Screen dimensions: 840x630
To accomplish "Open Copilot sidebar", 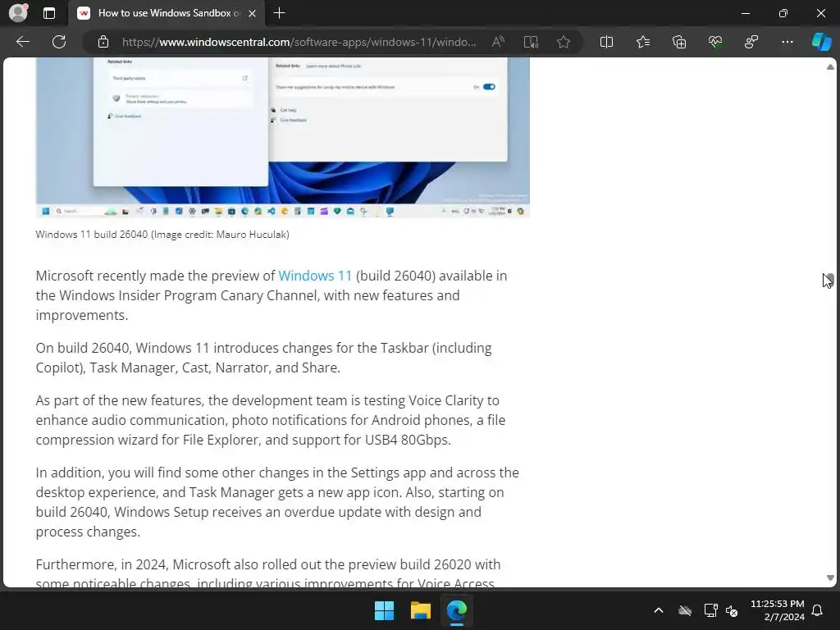I will tap(821, 42).
